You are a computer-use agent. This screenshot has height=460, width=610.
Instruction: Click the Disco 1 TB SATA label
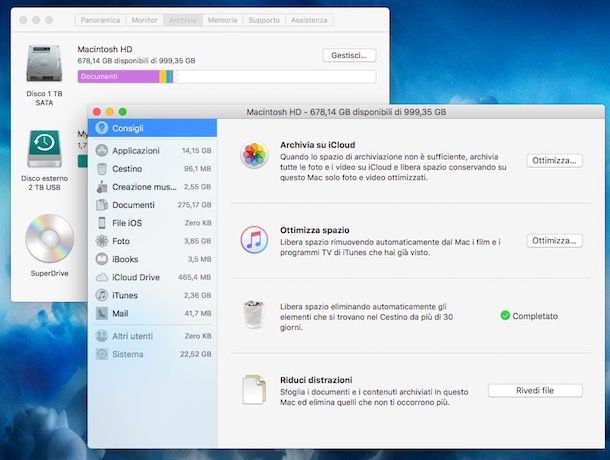[44, 98]
